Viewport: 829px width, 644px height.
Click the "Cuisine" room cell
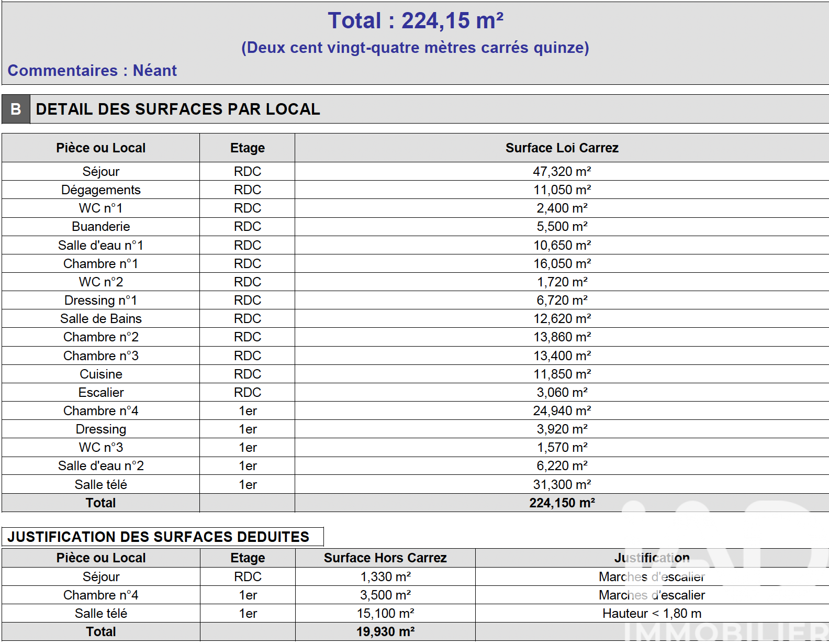100,374
